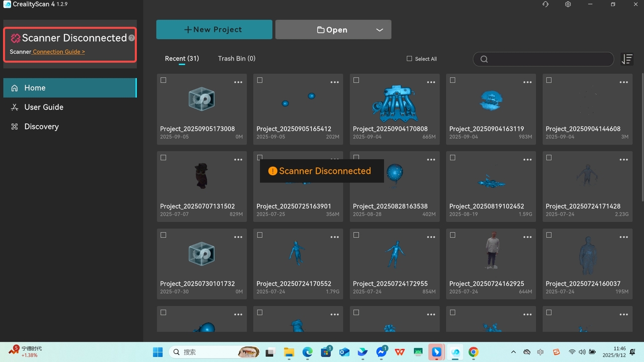Select the Recent (31) tab
The height and width of the screenshot is (362, 644).
pos(182,59)
